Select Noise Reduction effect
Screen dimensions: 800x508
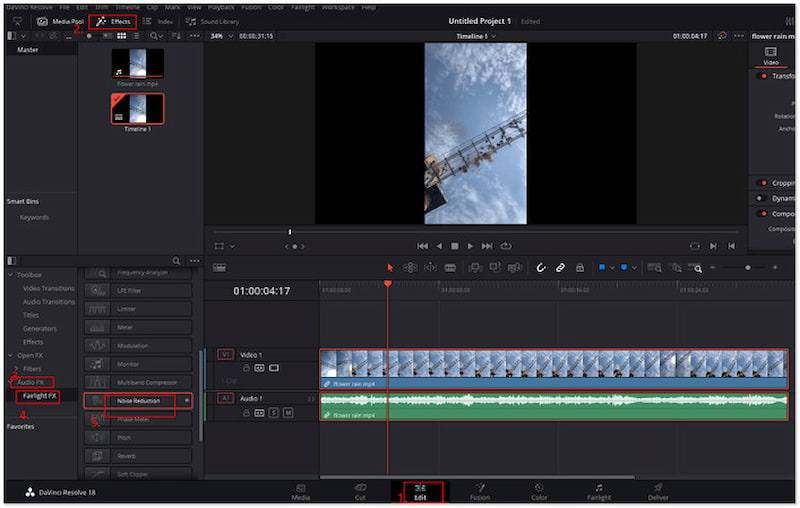click(x=139, y=401)
